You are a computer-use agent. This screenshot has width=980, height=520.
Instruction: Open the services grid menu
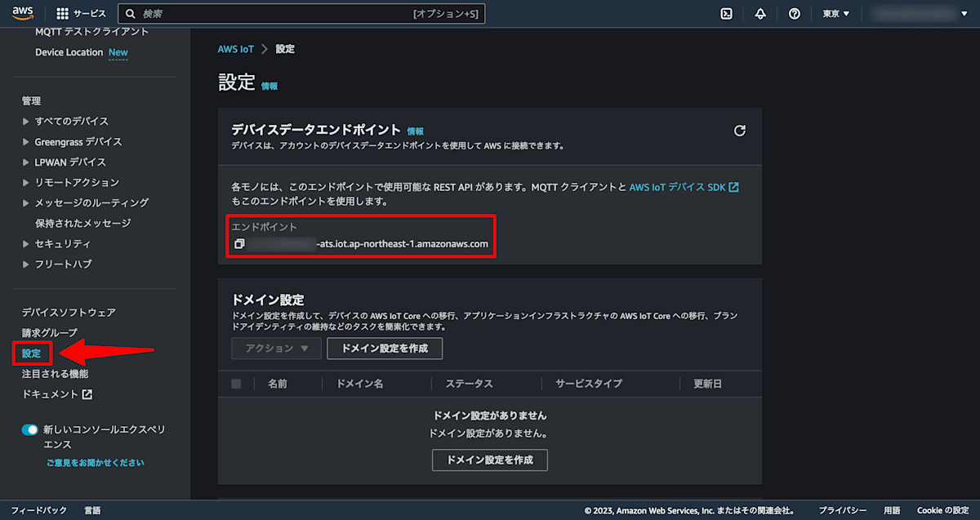pyautogui.click(x=63, y=14)
